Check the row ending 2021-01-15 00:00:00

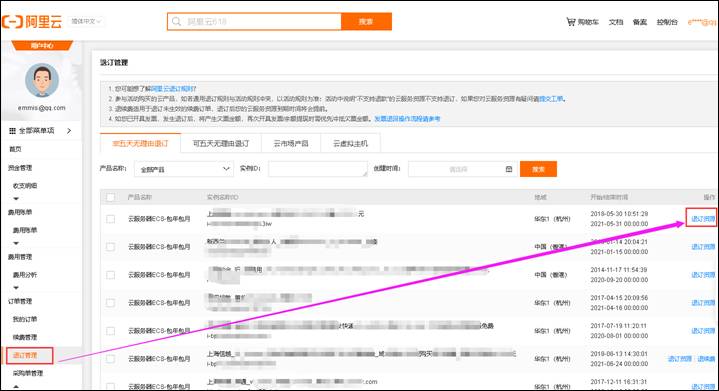coord(111,247)
